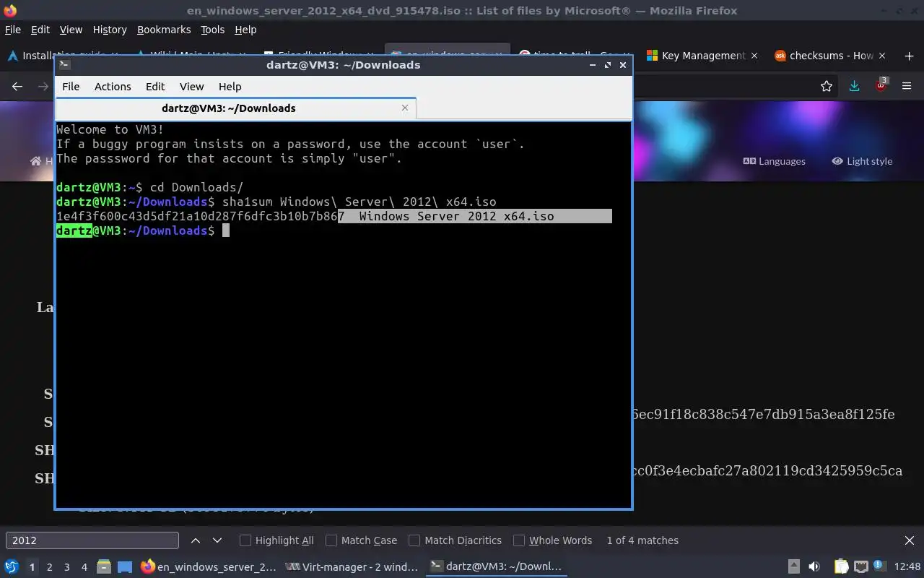Screen dimensions: 924x578
Task: Toggle the Match Case checkbox
Action: (x=362, y=540)
